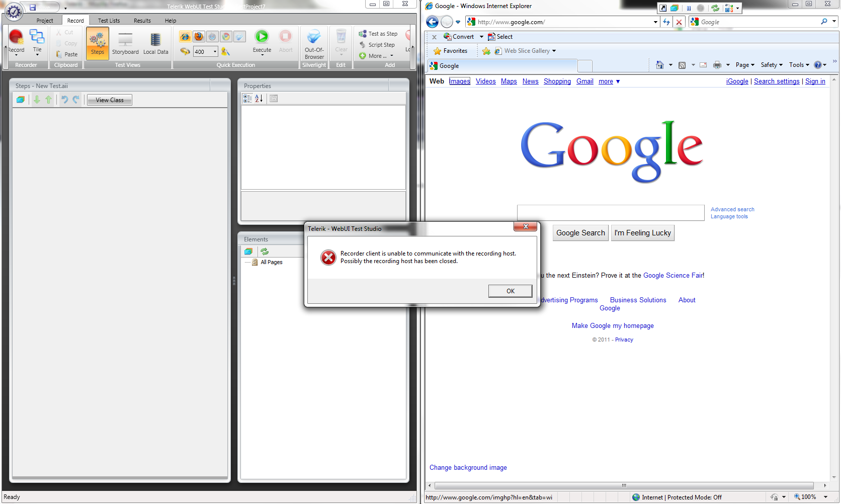The height and width of the screenshot is (504, 841).
Task: Click Favorites in Internet Explorer
Action: pyautogui.click(x=451, y=51)
